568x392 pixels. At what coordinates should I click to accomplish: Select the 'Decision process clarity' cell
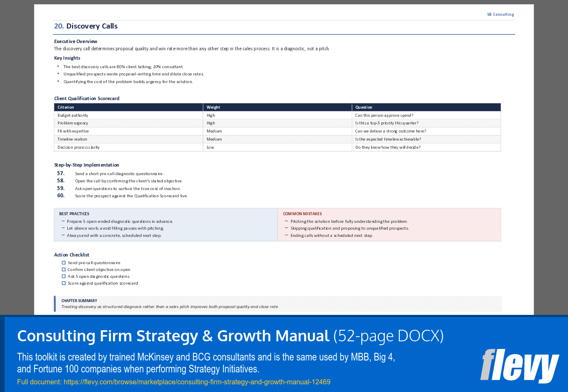click(x=128, y=147)
